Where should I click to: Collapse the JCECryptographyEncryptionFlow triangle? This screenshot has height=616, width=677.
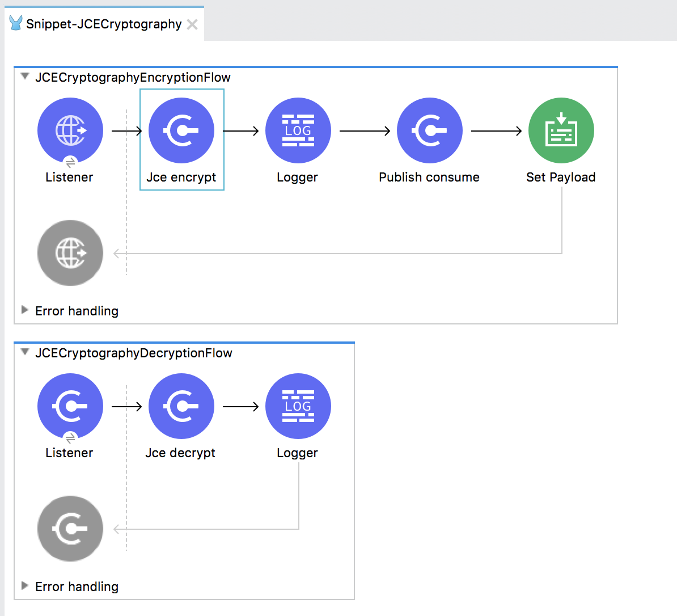point(25,77)
